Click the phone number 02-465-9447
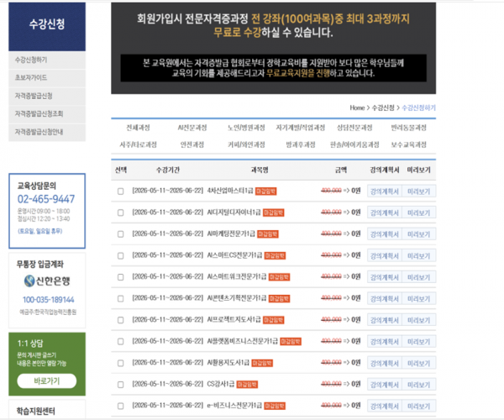 point(46,199)
